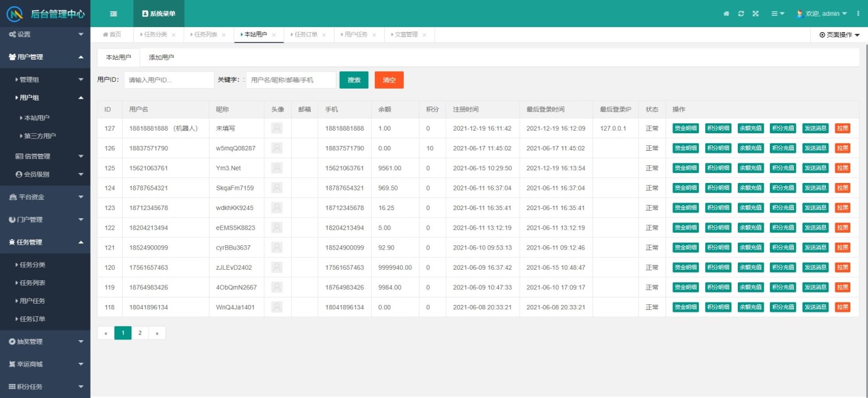Click 资金明细 for user ID 127
The height and width of the screenshot is (398, 868).
[x=686, y=128]
